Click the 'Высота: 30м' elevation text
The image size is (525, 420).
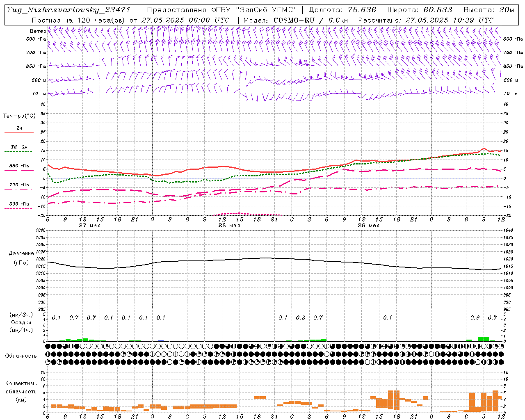point(488,10)
